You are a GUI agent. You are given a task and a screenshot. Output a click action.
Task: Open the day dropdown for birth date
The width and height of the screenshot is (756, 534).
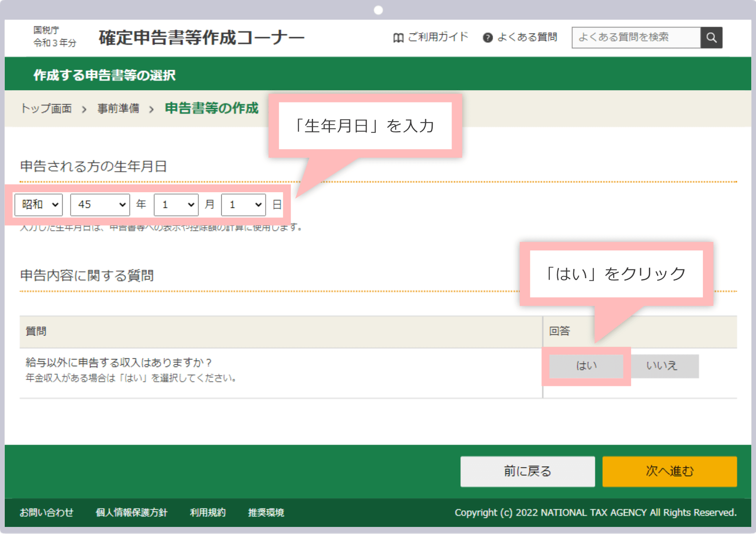243,204
